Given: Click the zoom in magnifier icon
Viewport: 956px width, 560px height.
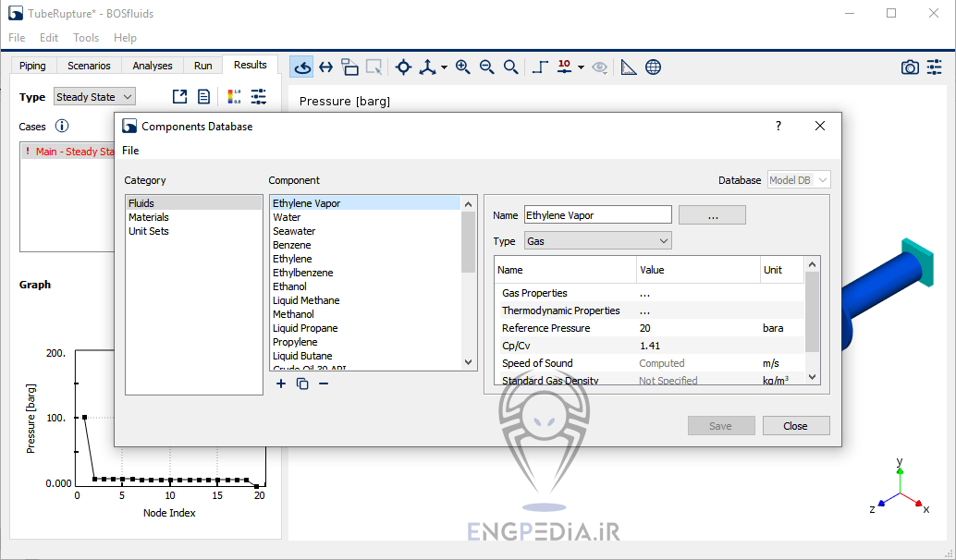Looking at the screenshot, I should 462,67.
